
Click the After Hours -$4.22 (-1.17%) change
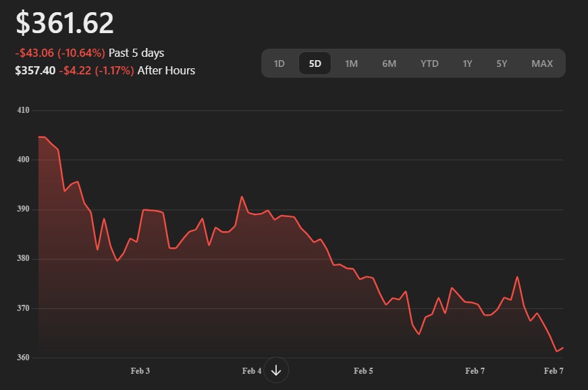(97, 70)
